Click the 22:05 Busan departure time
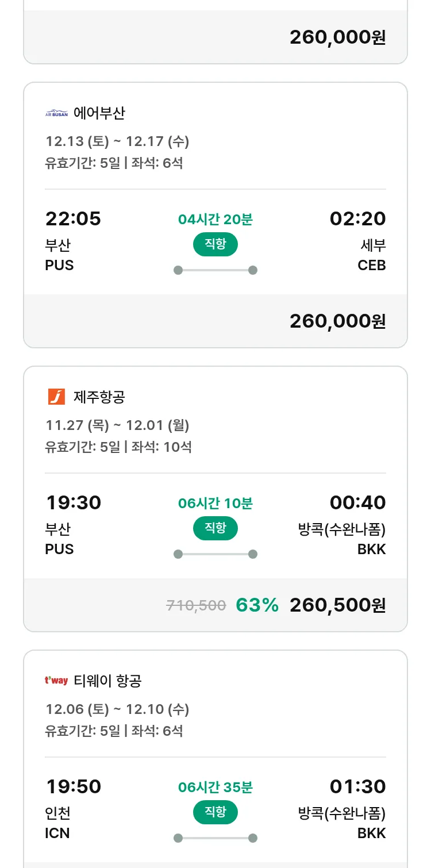Image resolution: width=431 pixels, height=868 pixels. (x=73, y=218)
